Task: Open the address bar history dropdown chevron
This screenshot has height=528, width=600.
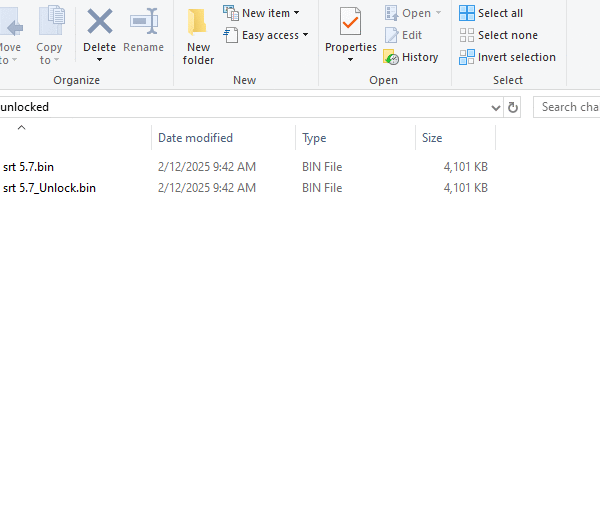Action: pyautogui.click(x=496, y=108)
